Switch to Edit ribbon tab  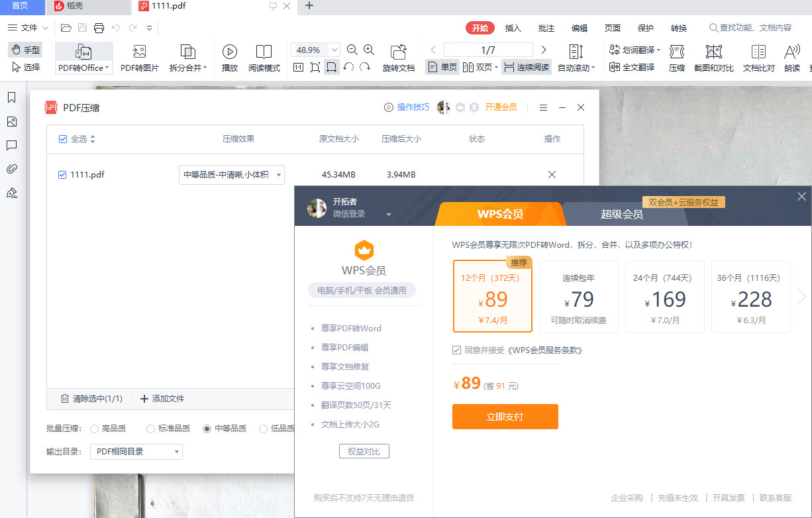(x=580, y=28)
